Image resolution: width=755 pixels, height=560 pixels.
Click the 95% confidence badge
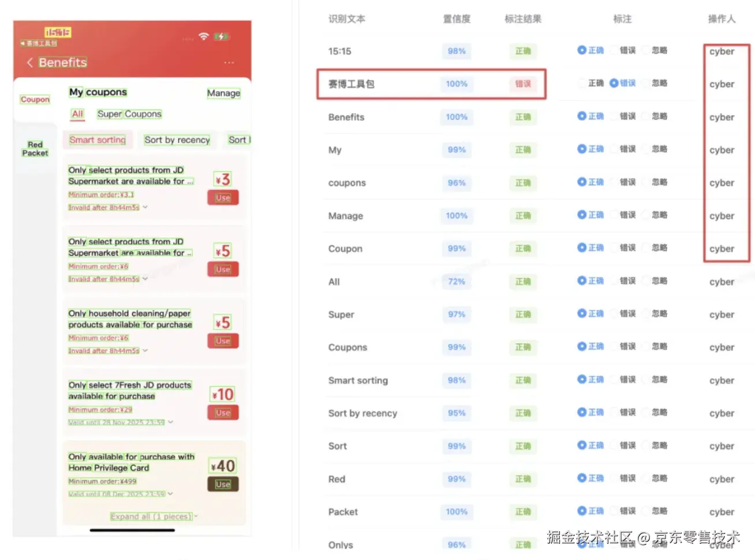point(457,413)
